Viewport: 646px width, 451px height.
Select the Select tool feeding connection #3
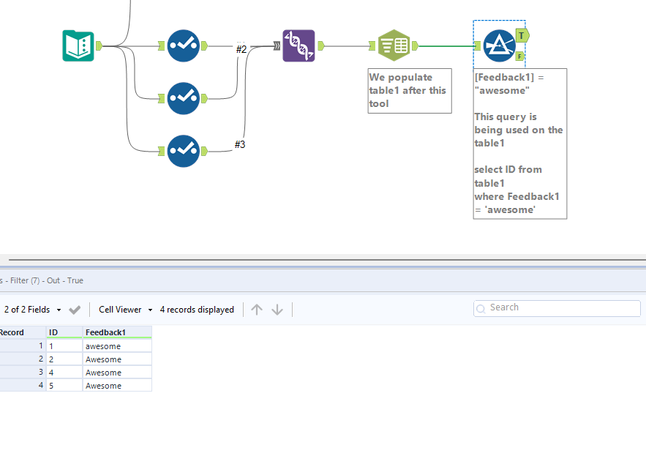[x=183, y=151]
